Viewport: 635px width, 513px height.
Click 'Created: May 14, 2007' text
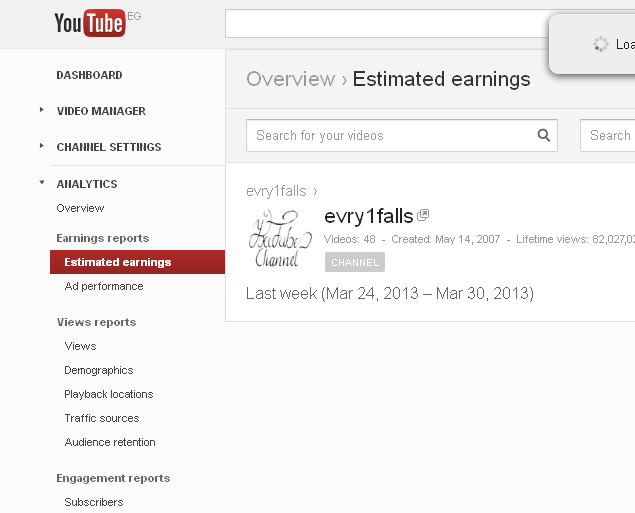[x=445, y=239]
